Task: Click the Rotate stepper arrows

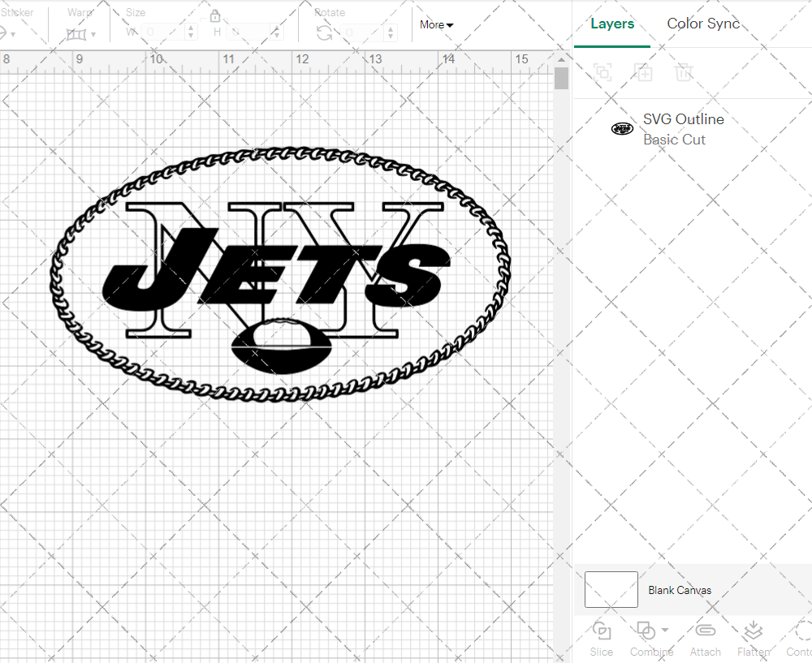Action: tap(391, 32)
